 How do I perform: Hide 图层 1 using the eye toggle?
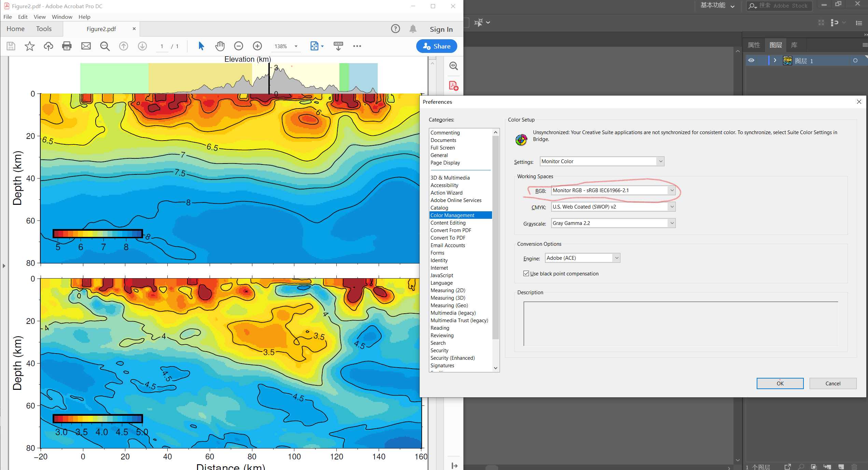pyautogui.click(x=751, y=60)
